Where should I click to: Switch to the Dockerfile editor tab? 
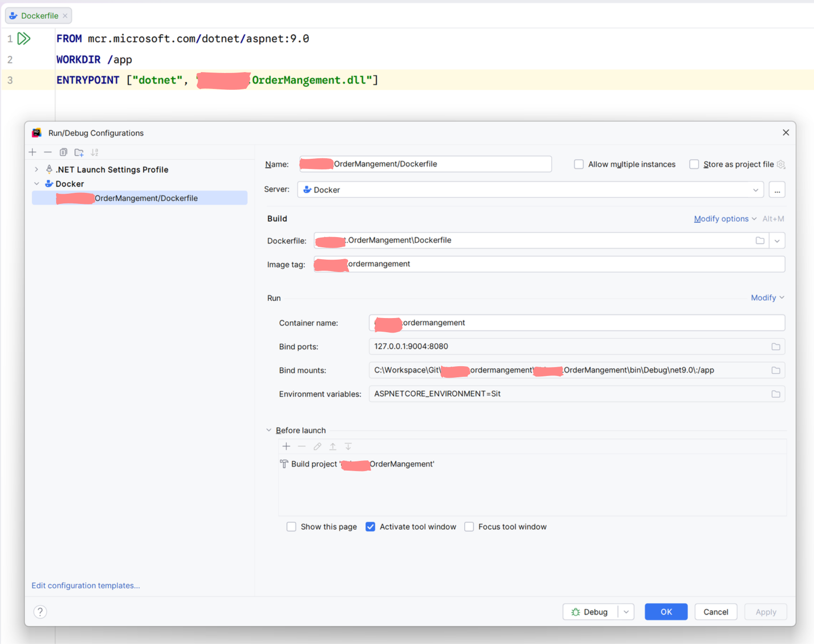point(39,16)
